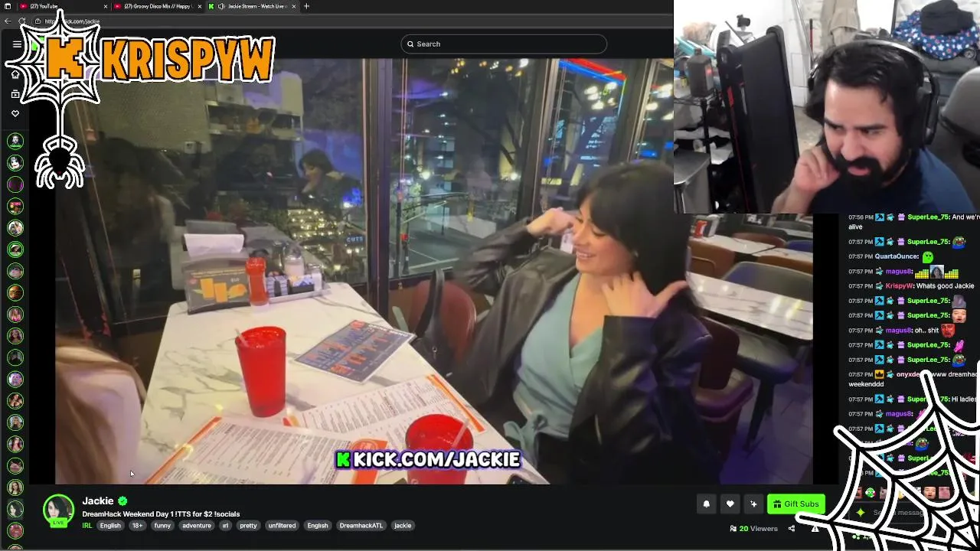980x551 pixels.
Task: Go back with the browser back arrow
Action: coord(8,21)
